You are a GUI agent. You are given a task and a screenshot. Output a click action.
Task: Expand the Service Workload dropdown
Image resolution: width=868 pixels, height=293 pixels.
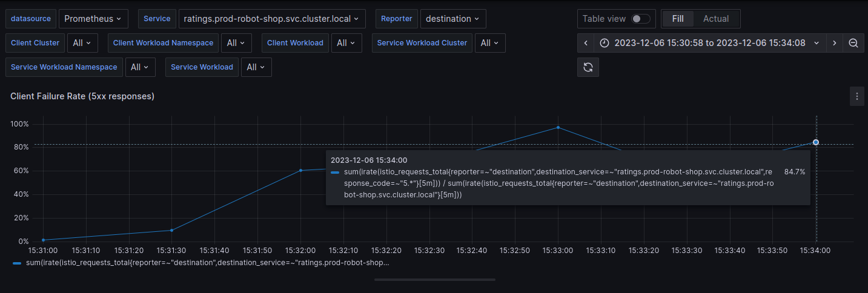tap(256, 67)
